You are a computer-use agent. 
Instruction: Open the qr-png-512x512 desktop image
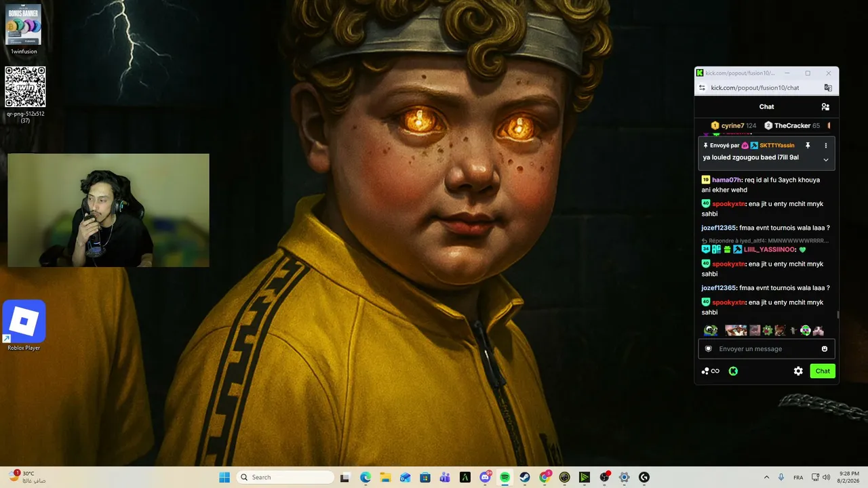tap(25, 94)
